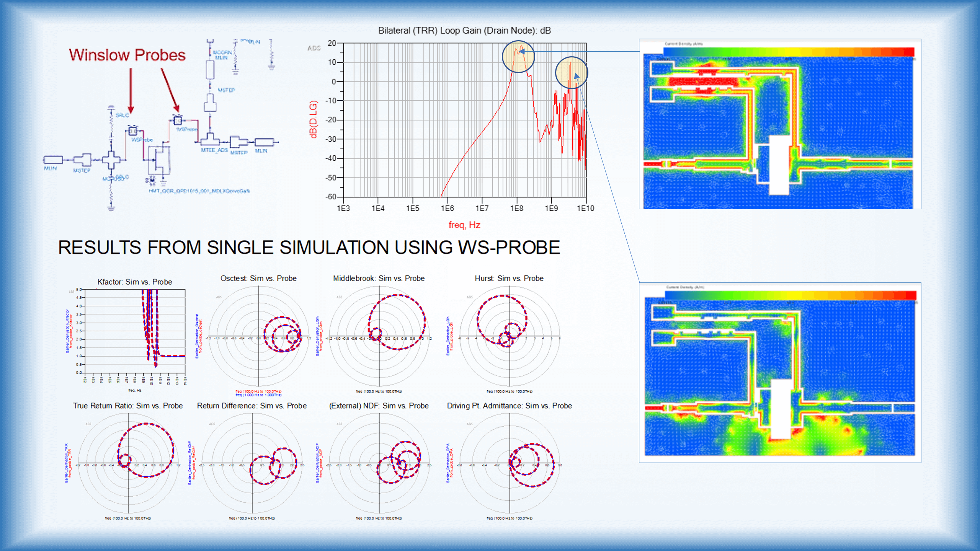Click the "Kfactor: Sim vs. Probe" title
Screen dimensions: 980x551
click(135, 282)
